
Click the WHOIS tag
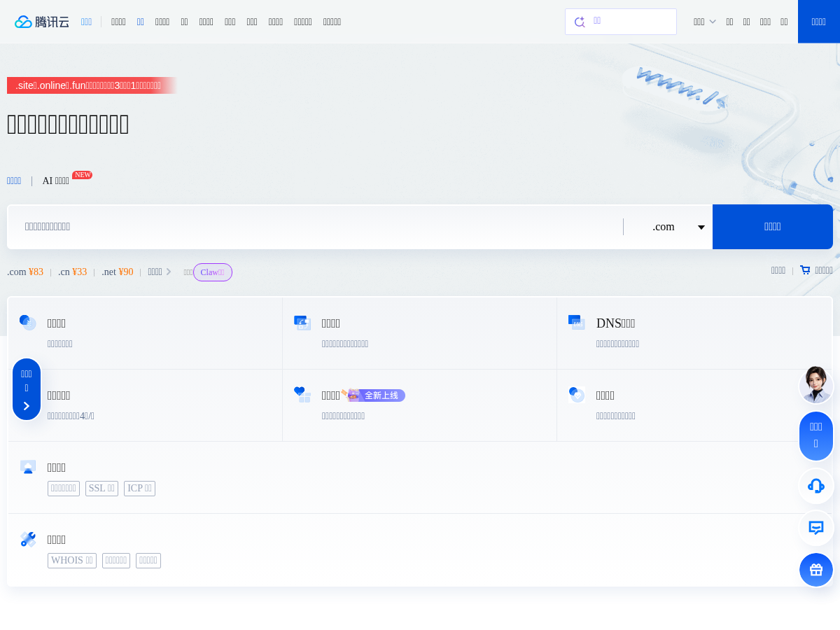[72, 561]
